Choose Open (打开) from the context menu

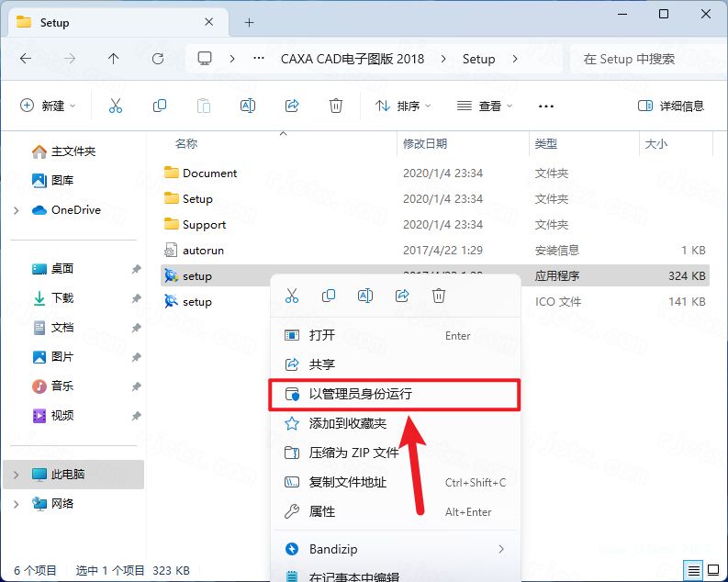[x=395, y=335]
